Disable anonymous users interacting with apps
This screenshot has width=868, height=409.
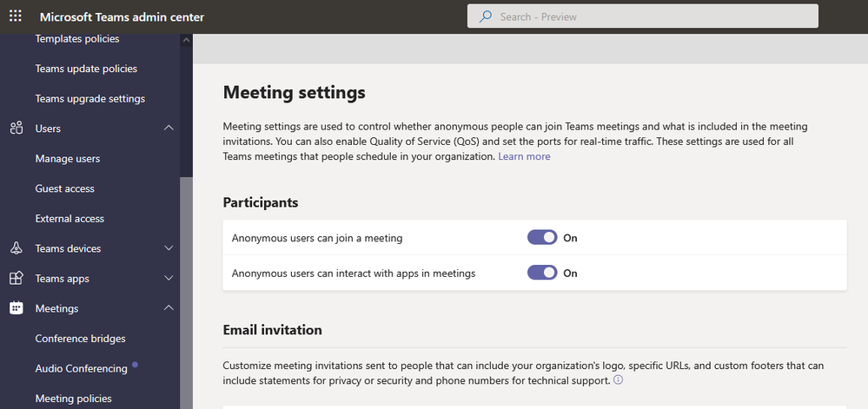[542, 273]
